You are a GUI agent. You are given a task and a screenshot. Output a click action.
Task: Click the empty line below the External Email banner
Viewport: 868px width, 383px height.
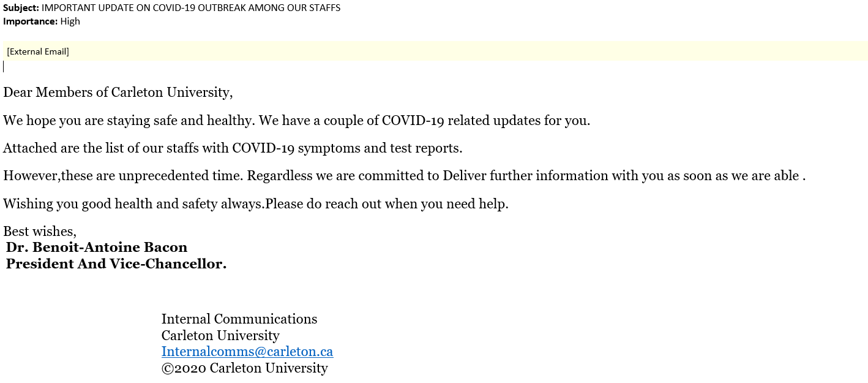(184, 67)
